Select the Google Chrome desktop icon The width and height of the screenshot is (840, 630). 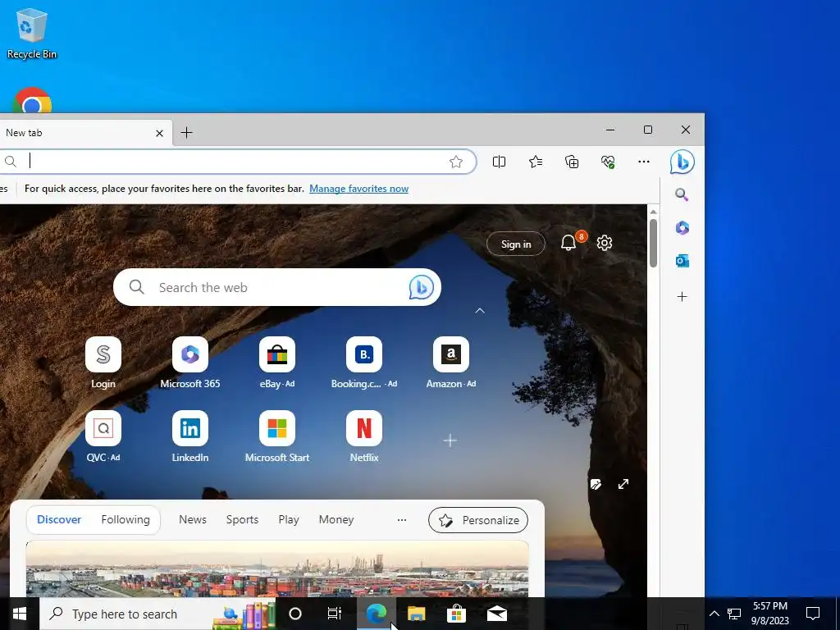32,100
